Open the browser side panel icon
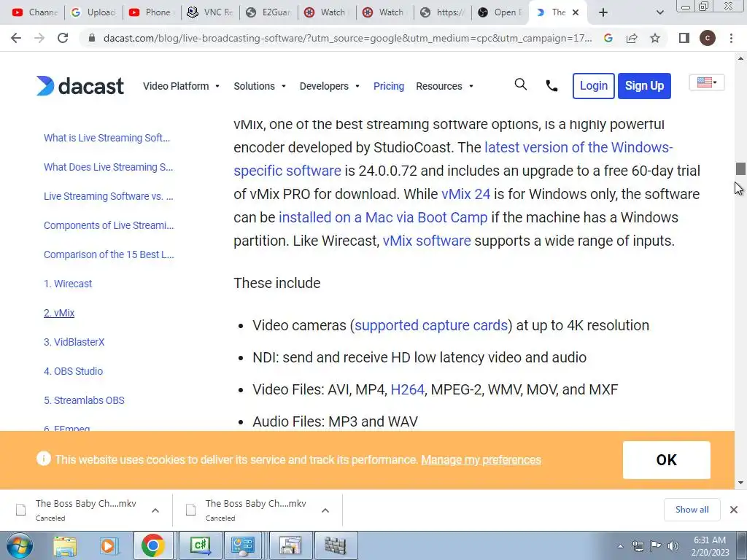The image size is (747, 560). (684, 38)
